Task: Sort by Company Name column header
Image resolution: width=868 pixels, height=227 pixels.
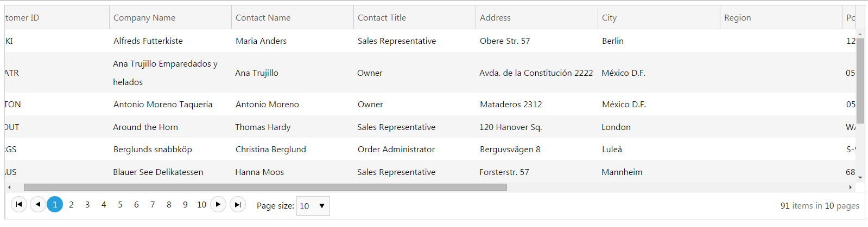Action: pos(144,18)
